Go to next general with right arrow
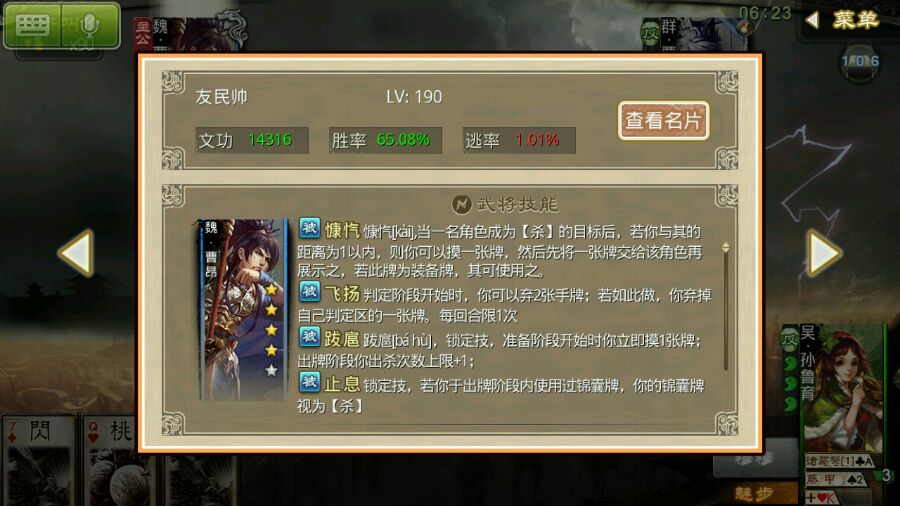 click(824, 253)
